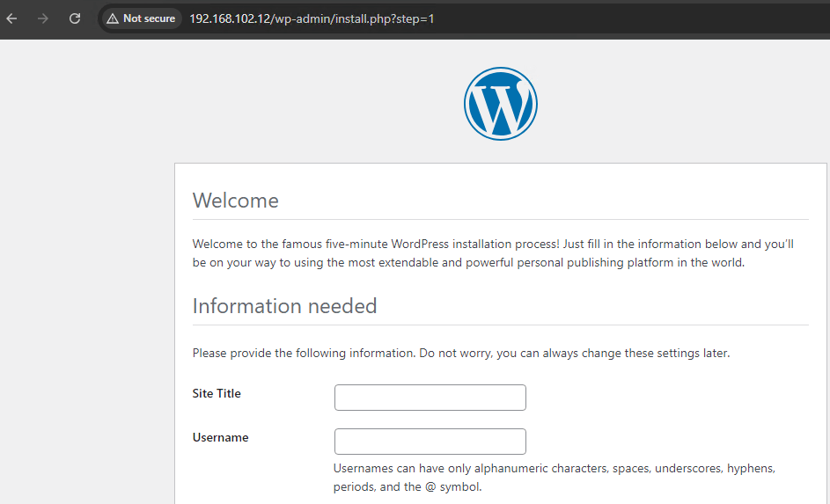Image resolution: width=830 pixels, height=504 pixels.
Task: Click the 'Please provide the following information' text
Action: pos(461,354)
